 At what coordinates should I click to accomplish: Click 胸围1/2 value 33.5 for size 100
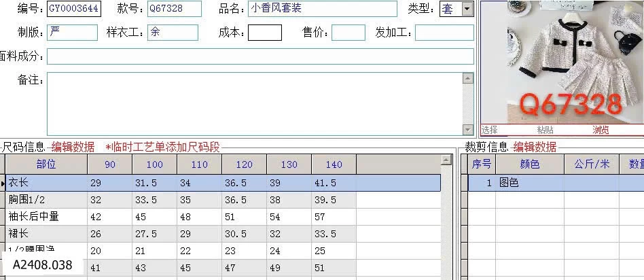tap(154, 200)
